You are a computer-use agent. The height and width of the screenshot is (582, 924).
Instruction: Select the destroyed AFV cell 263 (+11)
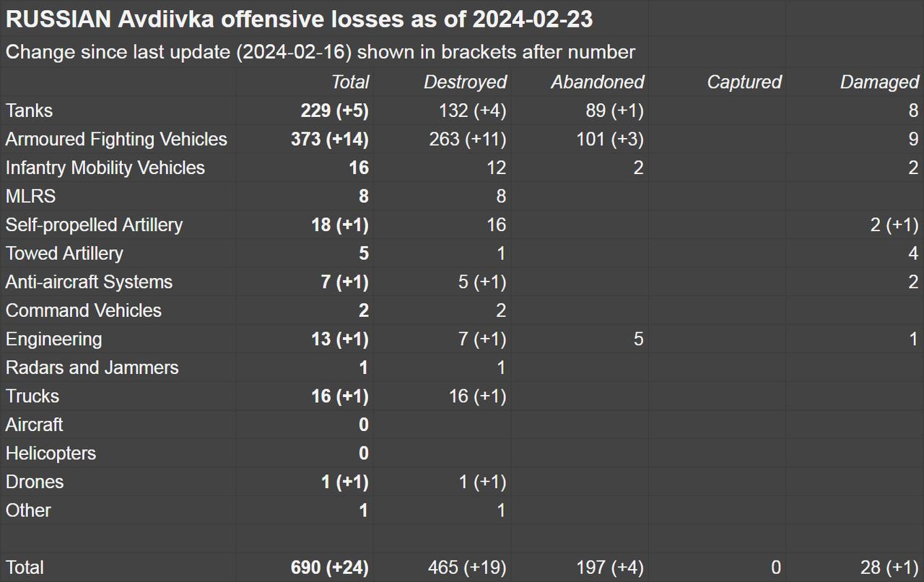(472, 139)
